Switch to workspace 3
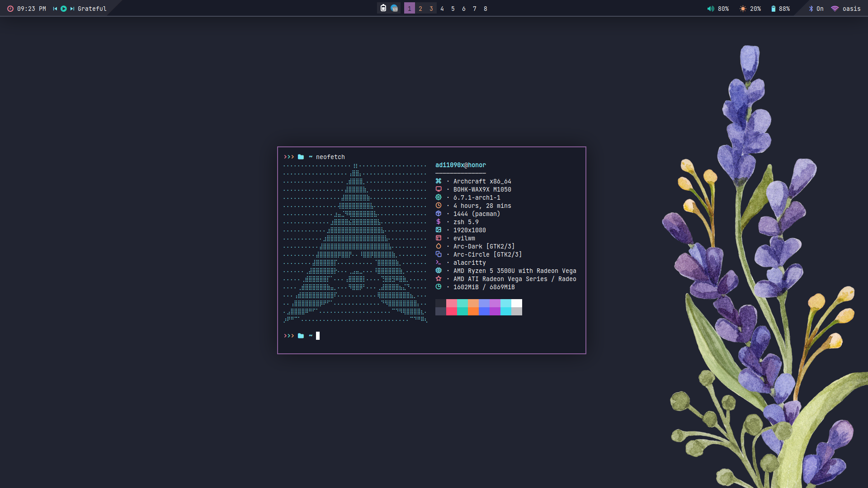 coord(431,9)
